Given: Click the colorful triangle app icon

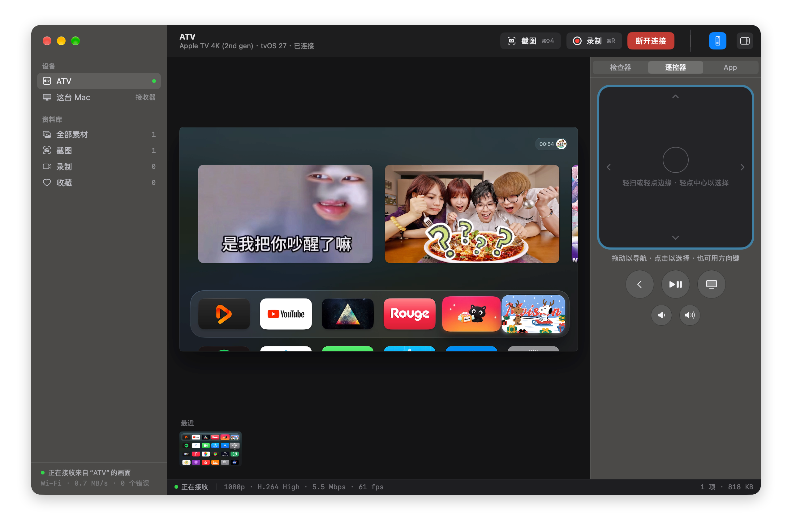Looking at the screenshot, I should coord(347,314).
